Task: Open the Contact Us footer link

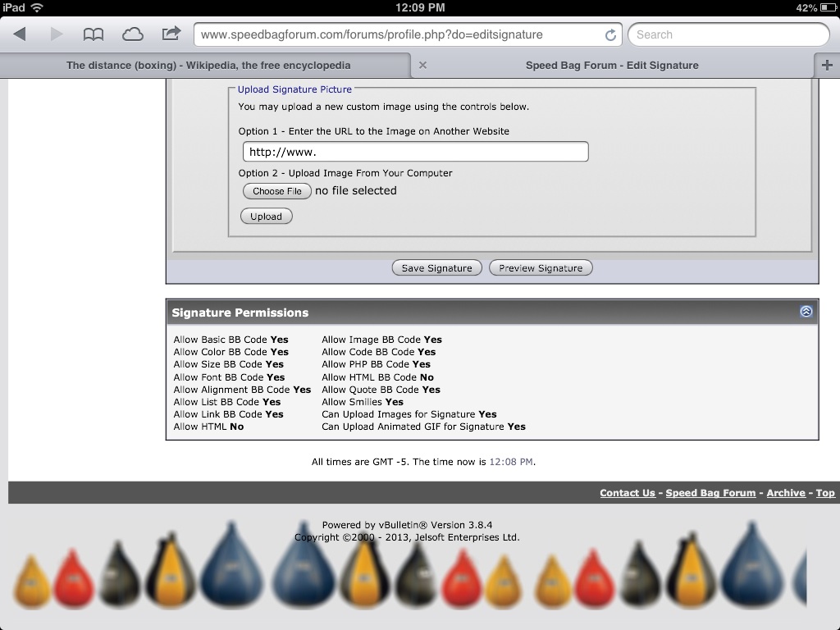Action: [627, 493]
